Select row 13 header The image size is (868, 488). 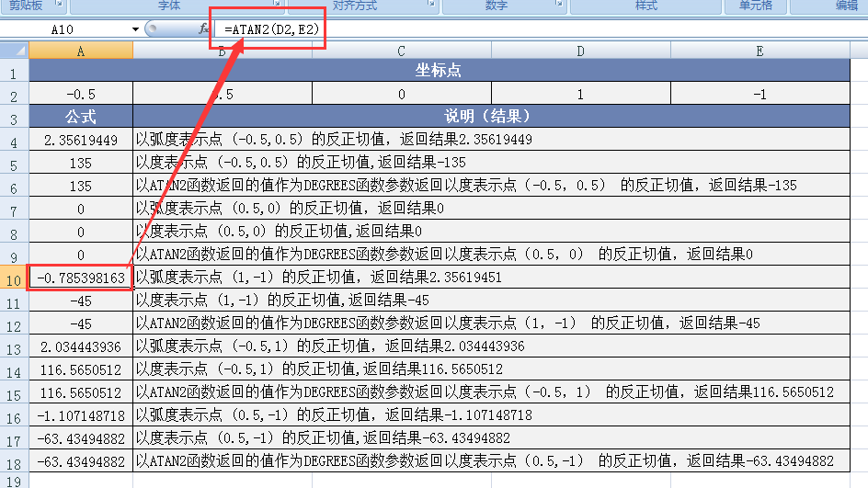[x=14, y=346]
